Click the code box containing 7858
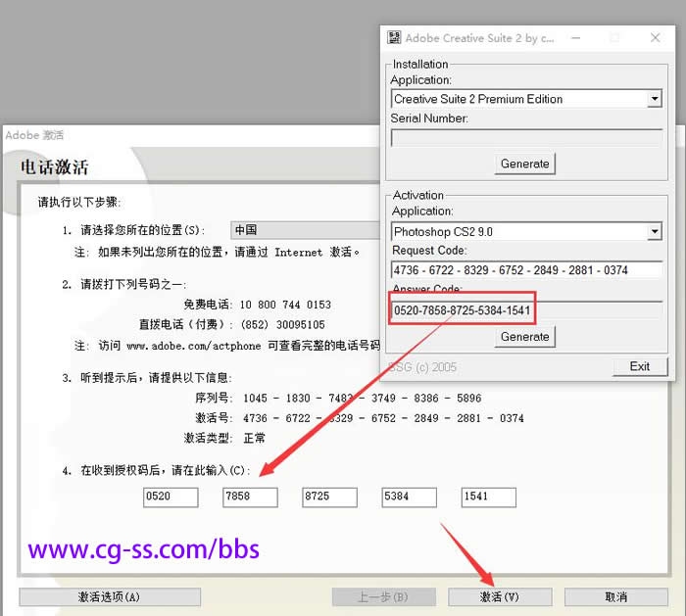686x616 pixels. (x=250, y=498)
